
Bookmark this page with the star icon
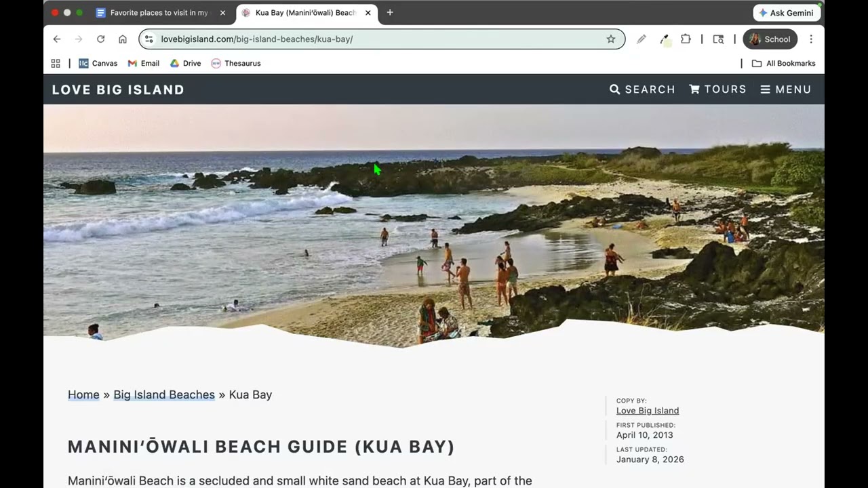[611, 39]
